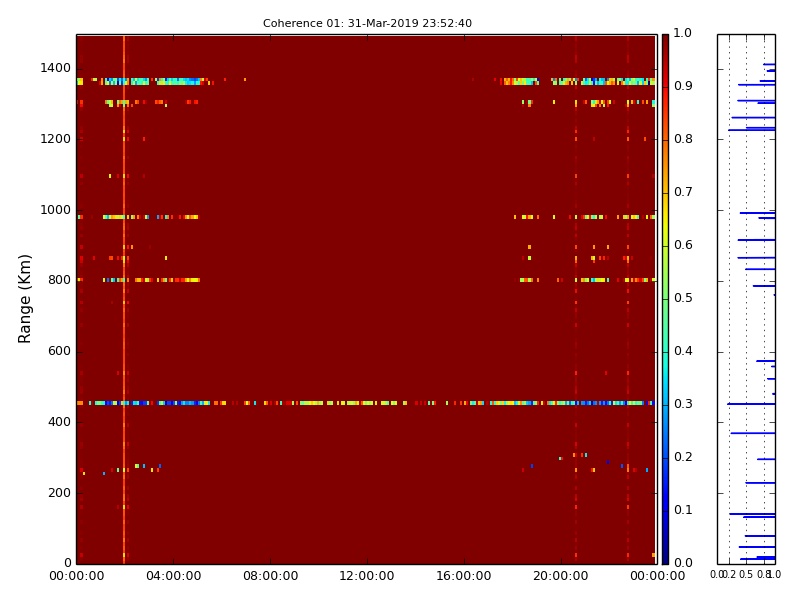Click the colorbar 0.3 label
The width and height of the screenshot is (800, 600).
pos(683,404)
